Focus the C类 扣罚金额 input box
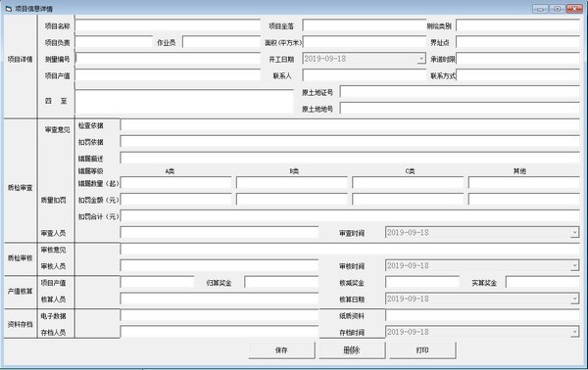Screen dimensions: 588x370 click(x=408, y=200)
